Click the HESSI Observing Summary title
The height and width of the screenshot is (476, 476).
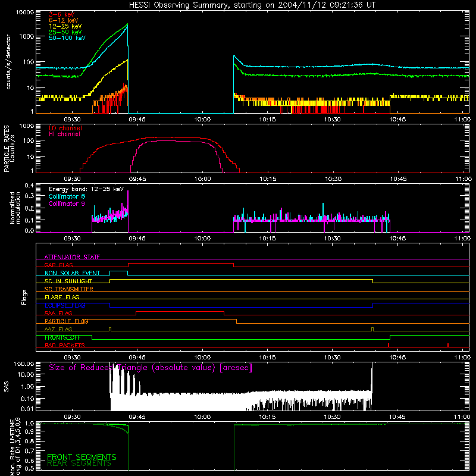(252, 5)
